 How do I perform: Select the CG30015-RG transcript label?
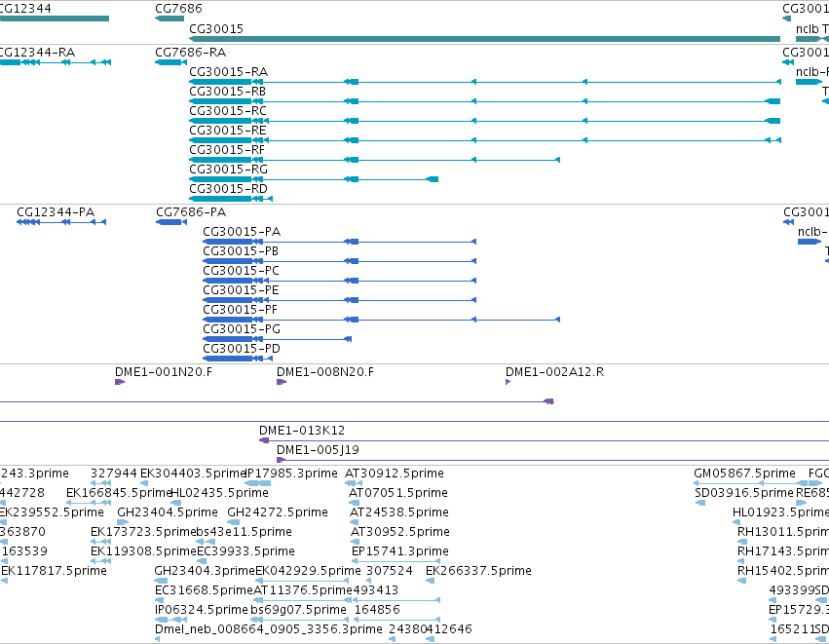point(228,170)
